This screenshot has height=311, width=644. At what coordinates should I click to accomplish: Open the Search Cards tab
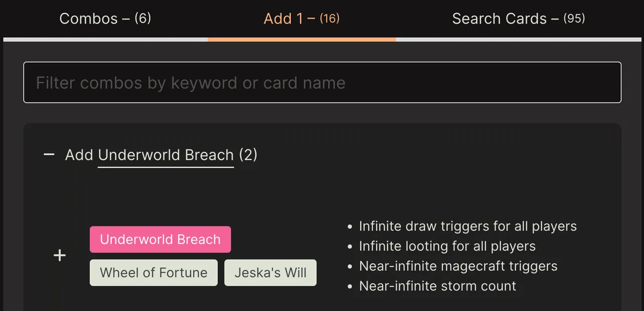(518, 19)
